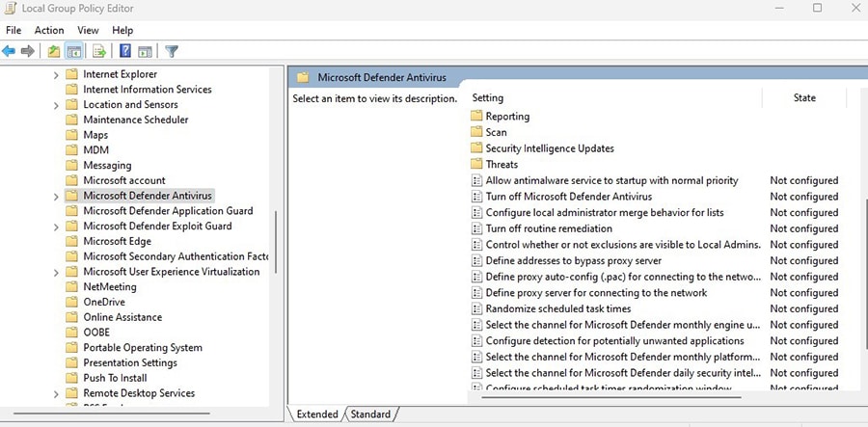Image resolution: width=868 pixels, height=427 pixels.
Task: Click the Up one level folder icon
Action: click(53, 51)
